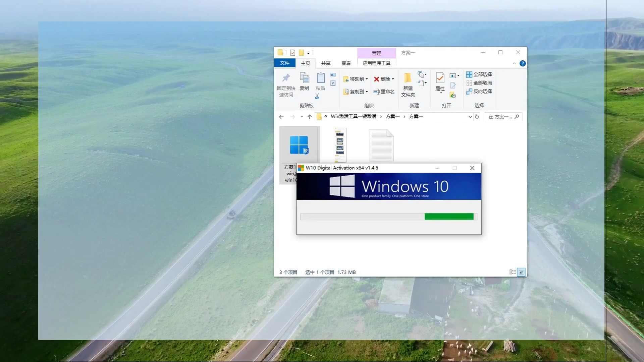Click the Edit icon in the Open group
Image resolution: width=644 pixels, height=362 pixels.
coord(453,85)
